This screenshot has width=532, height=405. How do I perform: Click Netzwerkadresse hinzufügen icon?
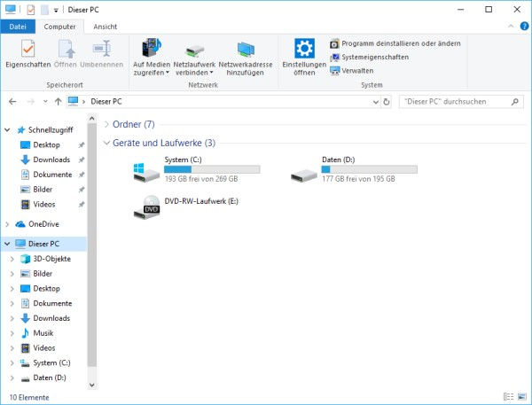(x=246, y=49)
